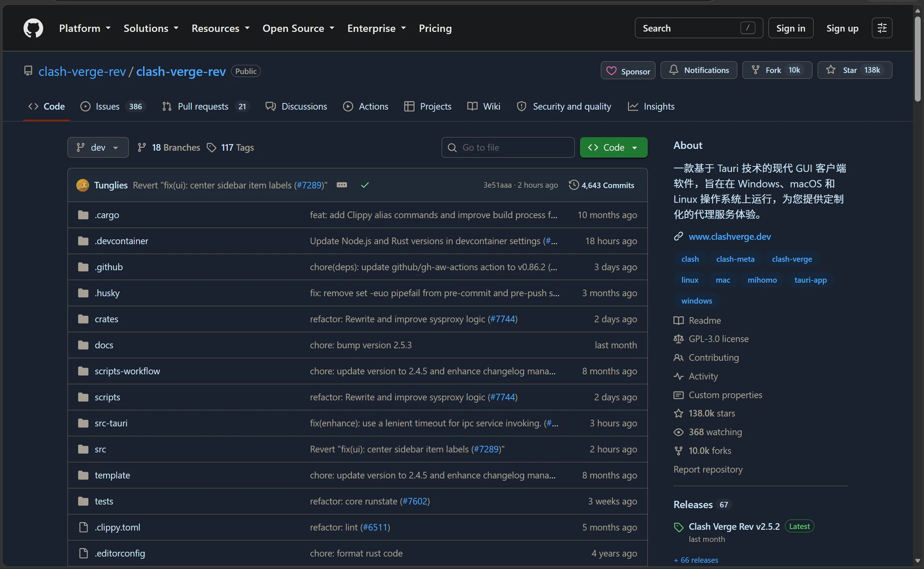Image resolution: width=924 pixels, height=569 pixels.
Task: Open the Discussions tab
Action: [296, 106]
